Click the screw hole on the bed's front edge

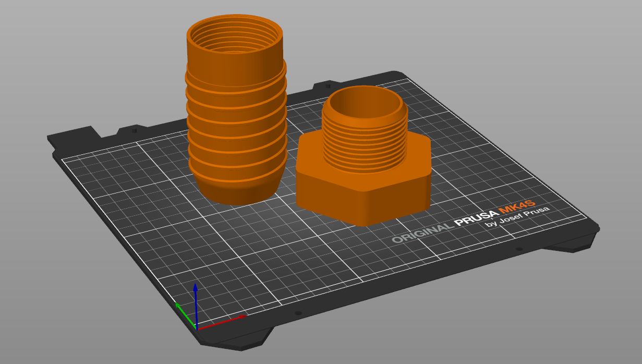[298, 313]
